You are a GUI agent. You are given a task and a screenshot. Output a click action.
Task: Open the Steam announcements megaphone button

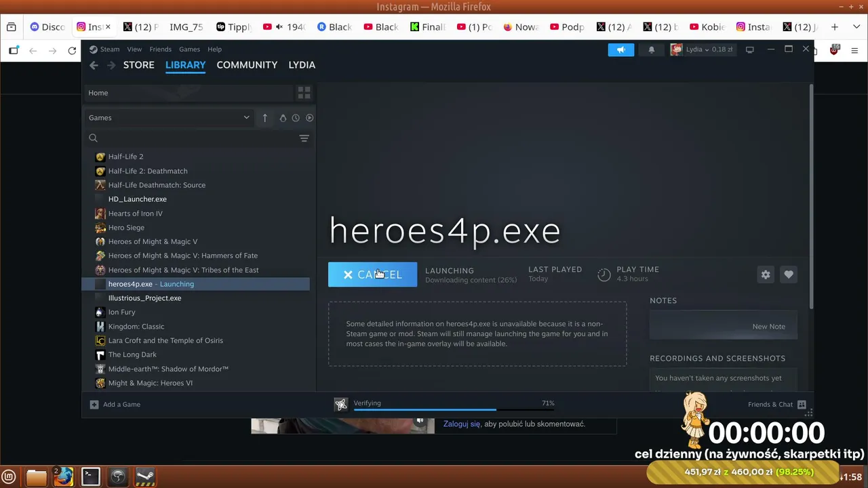(x=620, y=49)
